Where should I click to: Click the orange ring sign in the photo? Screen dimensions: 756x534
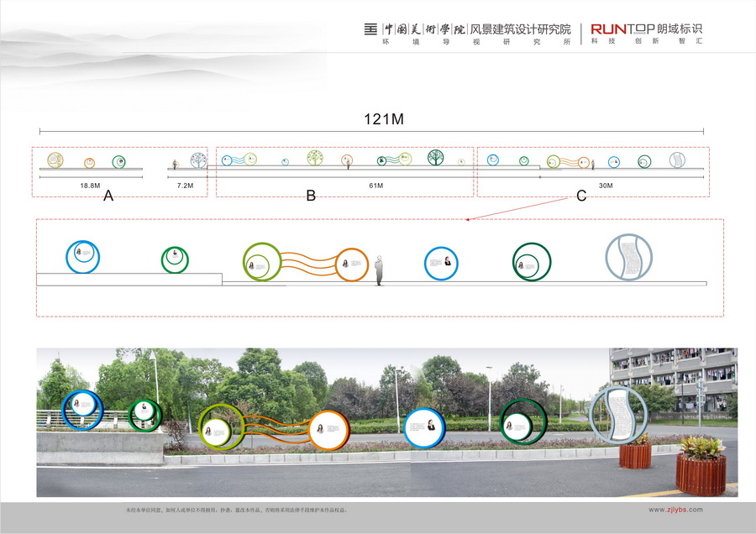click(x=329, y=430)
